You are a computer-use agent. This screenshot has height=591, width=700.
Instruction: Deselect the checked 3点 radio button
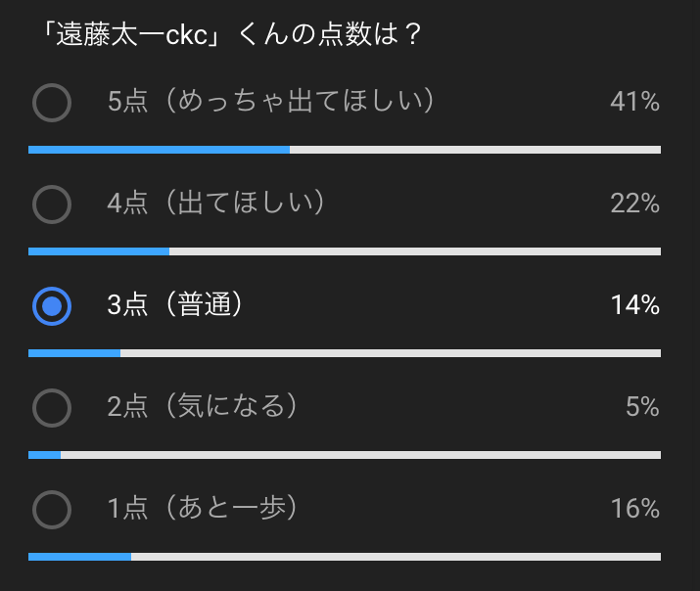click(52, 306)
